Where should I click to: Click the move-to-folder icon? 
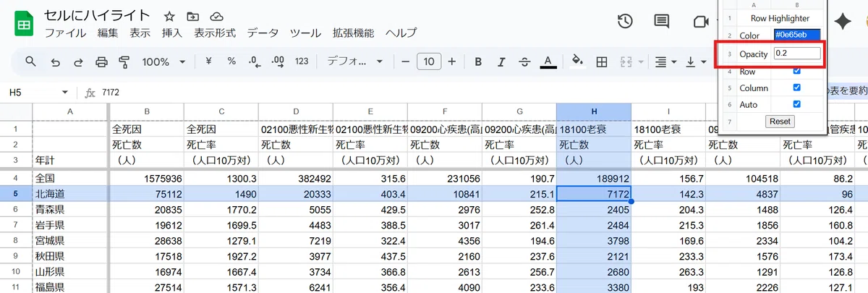pos(192,16)
